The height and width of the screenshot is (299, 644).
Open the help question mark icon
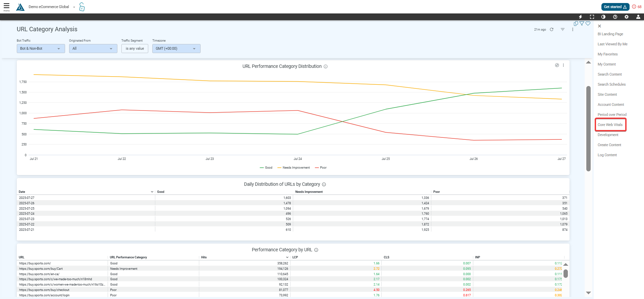(x=615, y=17)
